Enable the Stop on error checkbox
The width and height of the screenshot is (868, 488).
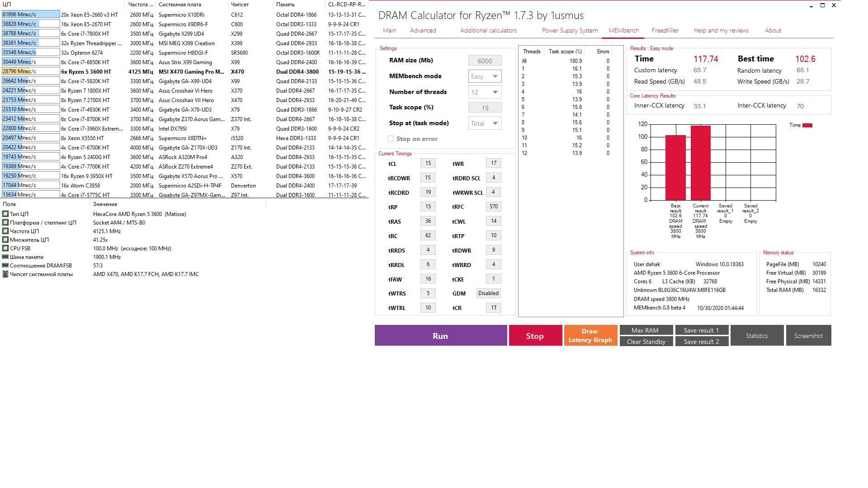point(390,139)
